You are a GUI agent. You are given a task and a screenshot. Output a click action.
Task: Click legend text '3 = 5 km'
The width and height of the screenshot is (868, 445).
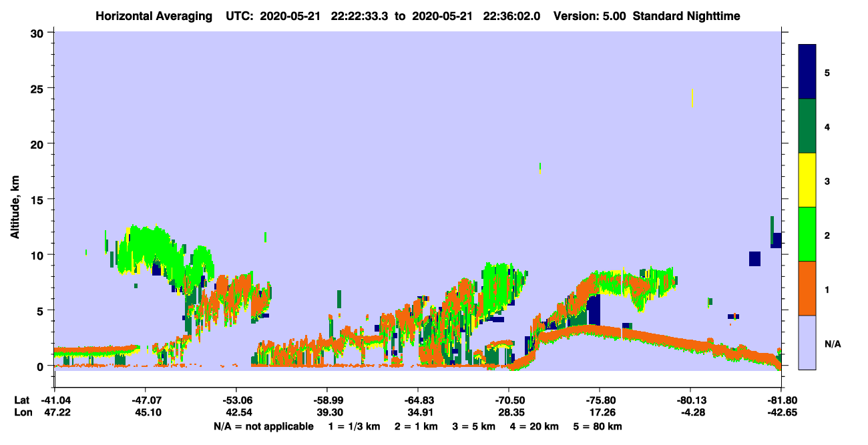474,426
